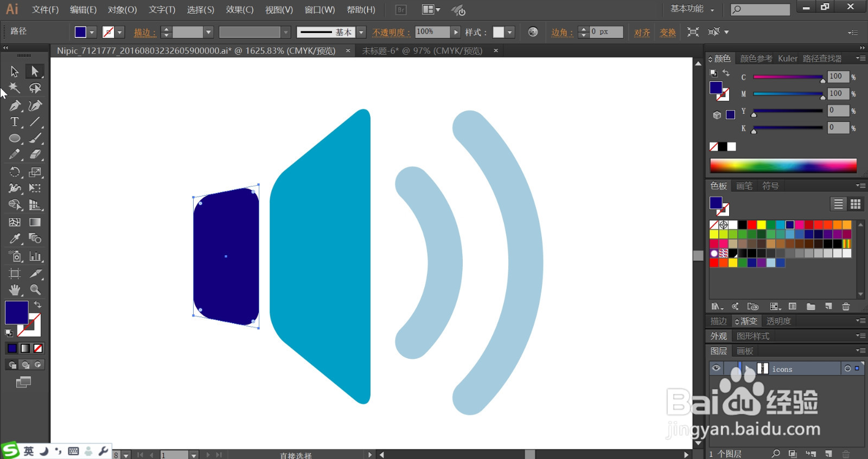This screenshot has height=459, width=868.
Task: Select the Pen tool
Action: click(x=15, y=105)
